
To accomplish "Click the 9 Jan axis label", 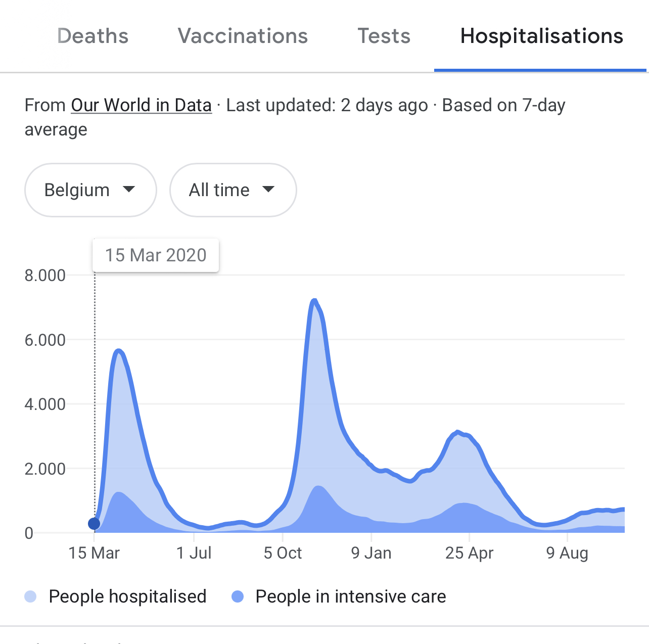I will 372,553.
